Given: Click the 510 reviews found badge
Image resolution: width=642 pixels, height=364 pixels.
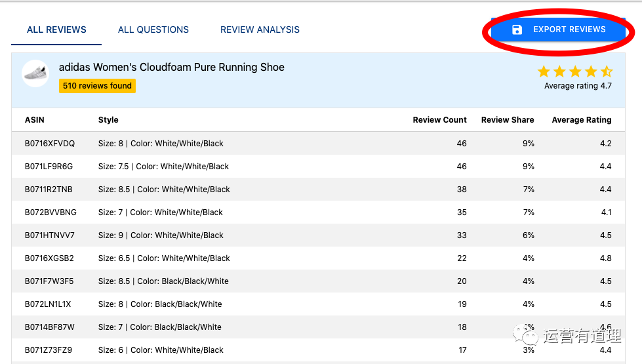Looking at the screenshot, I should (x=97, y=86).
